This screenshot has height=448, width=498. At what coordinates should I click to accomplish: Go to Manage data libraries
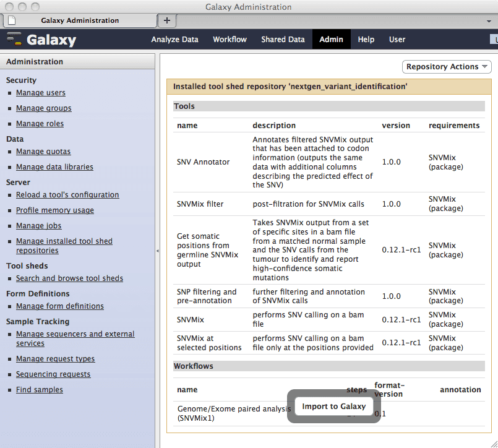point(54,167)
